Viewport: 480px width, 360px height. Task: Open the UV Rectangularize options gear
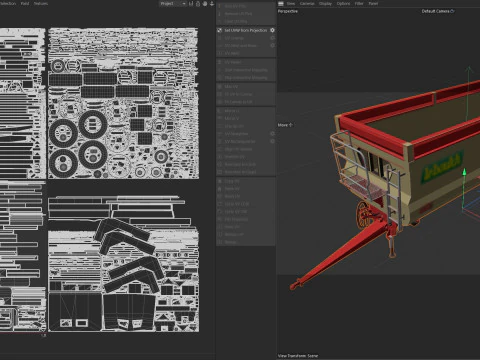point(272,141)
